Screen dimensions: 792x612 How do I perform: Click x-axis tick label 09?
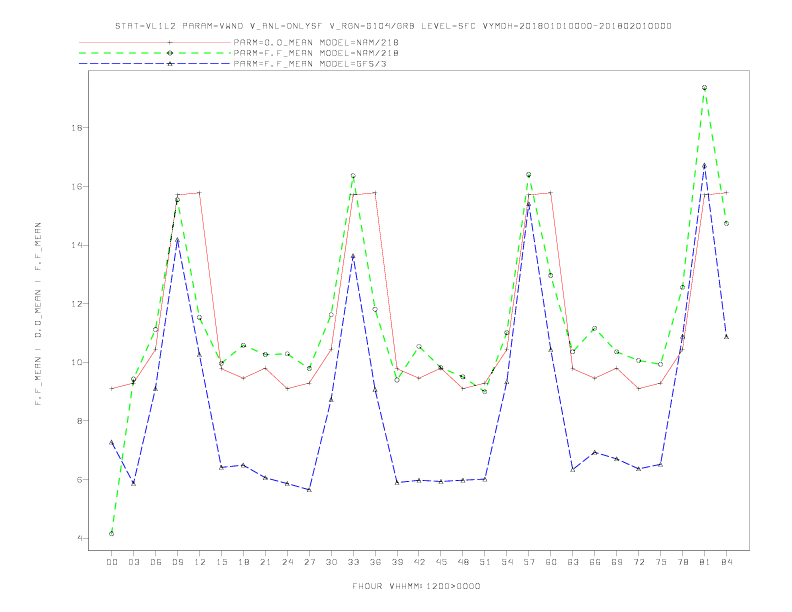click(x=177, y=562)
